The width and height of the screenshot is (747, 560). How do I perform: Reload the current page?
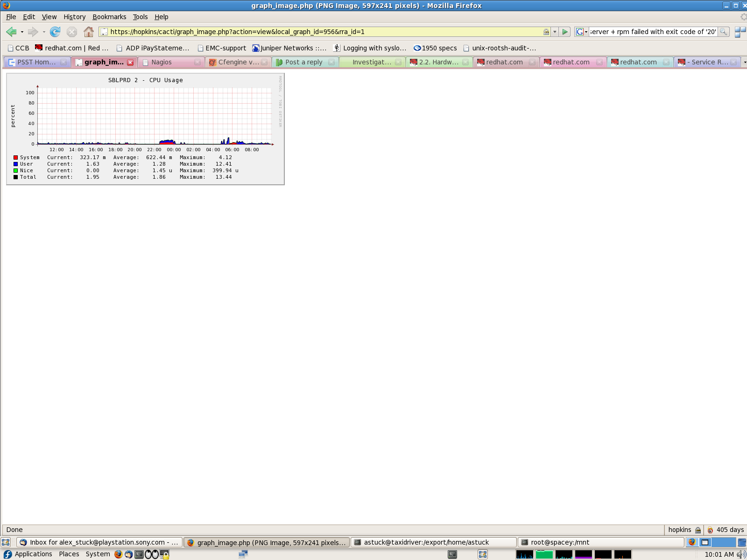coord(55,32)
